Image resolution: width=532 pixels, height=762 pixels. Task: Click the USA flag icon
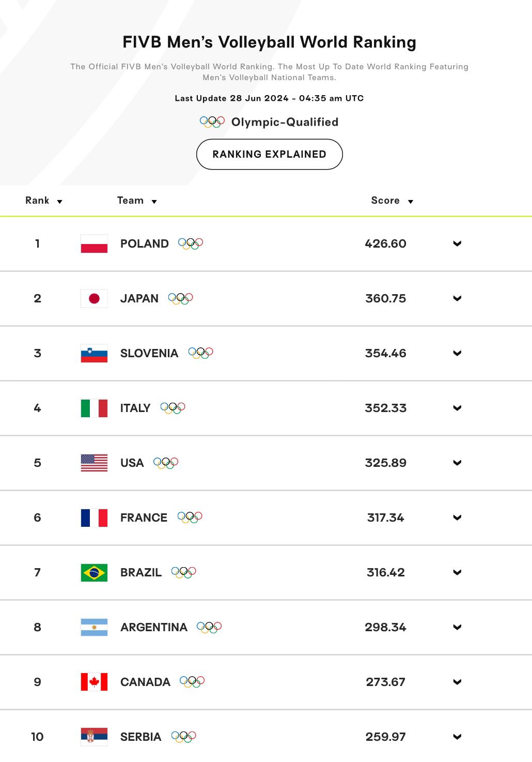(94, 463)
